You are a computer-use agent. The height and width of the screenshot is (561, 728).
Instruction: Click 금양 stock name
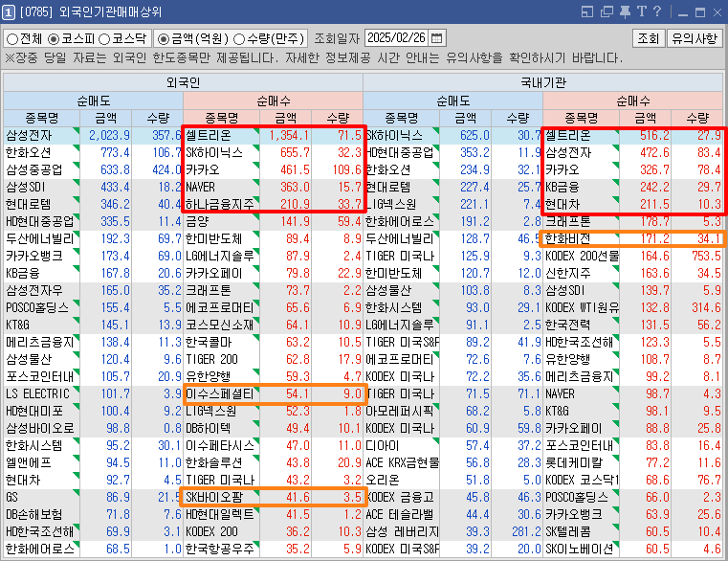point(197,221)
